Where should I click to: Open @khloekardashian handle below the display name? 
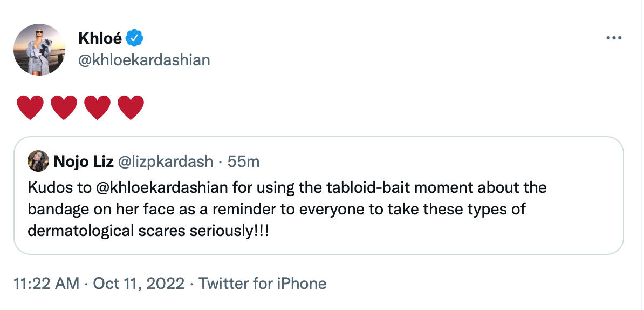coord(144,60)
